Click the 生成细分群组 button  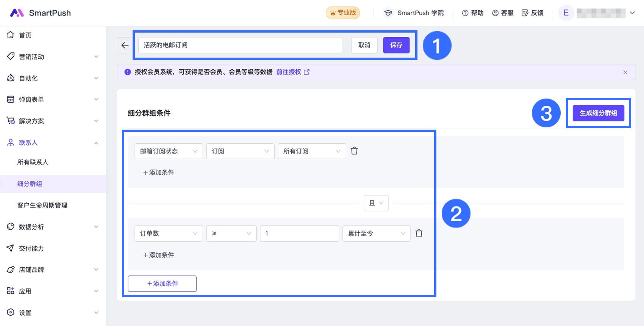[x=599, y=113]
